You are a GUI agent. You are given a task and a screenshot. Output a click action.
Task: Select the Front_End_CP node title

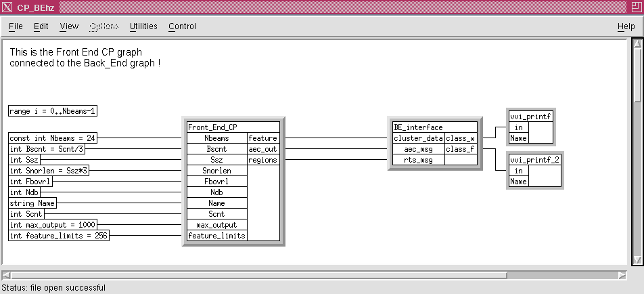click(213, 127)
